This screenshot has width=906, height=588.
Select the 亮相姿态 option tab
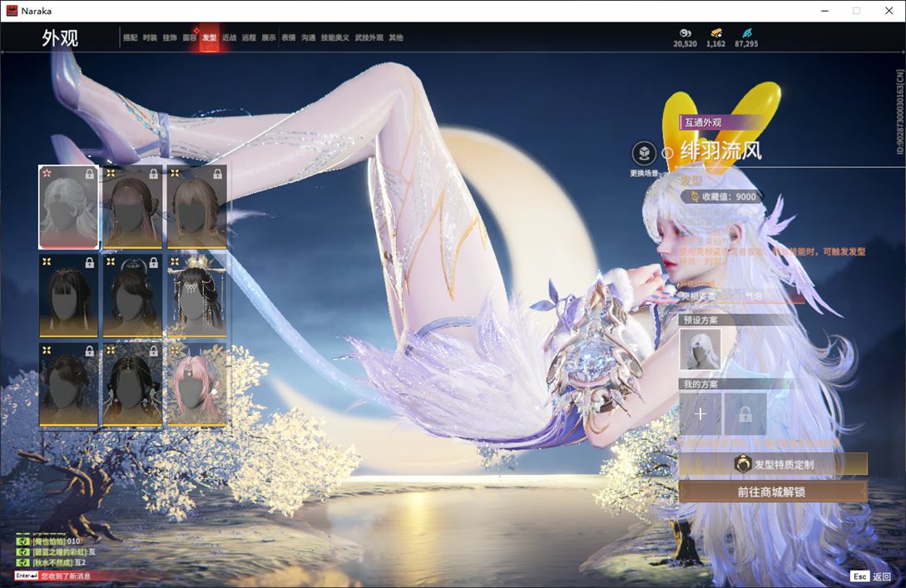698,295
